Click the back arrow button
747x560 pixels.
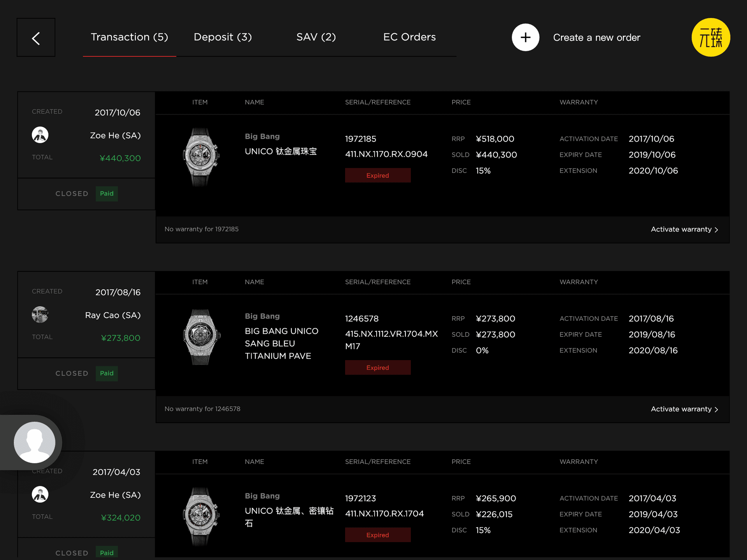pyautogui.click(x=36, y=38)
